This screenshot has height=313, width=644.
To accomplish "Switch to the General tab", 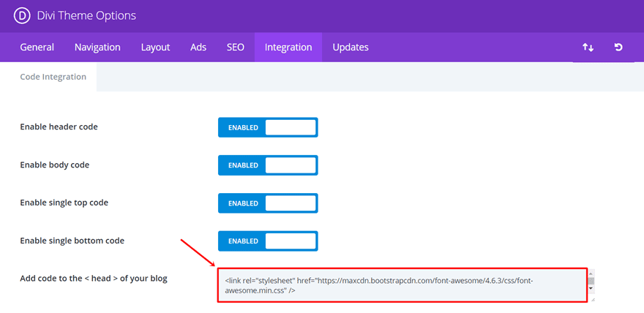I will (x=37, y=48).
